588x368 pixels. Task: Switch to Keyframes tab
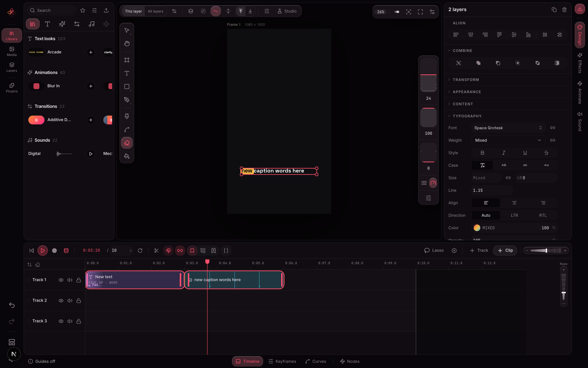[x=282, y=361]
